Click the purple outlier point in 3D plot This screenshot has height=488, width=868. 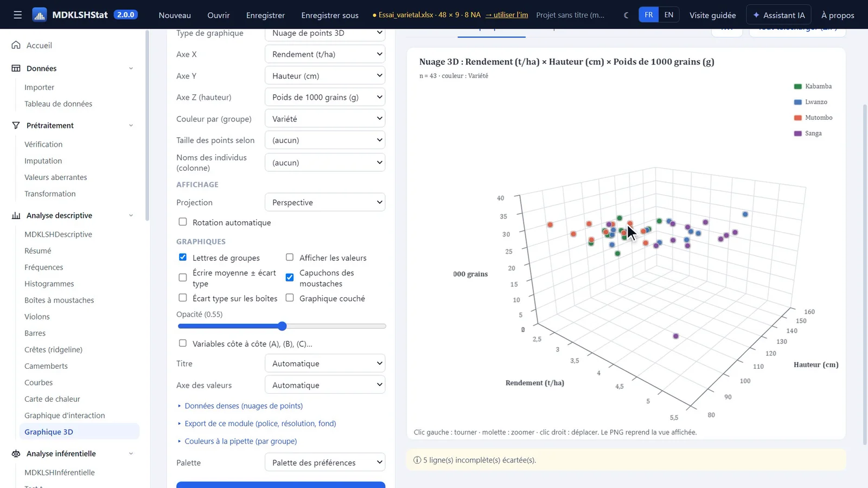point(676,336)
